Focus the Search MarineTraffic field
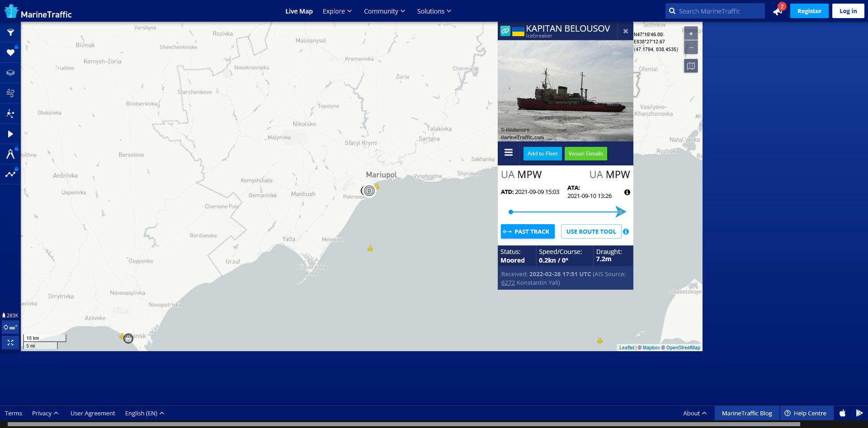This screenshot has width=868, height=428. pos(715,11)
